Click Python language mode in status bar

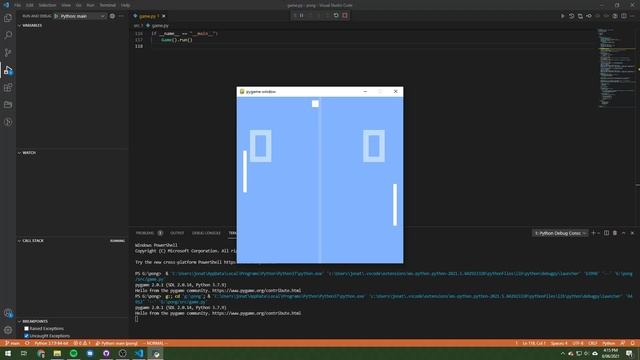(x=609, y=343)
